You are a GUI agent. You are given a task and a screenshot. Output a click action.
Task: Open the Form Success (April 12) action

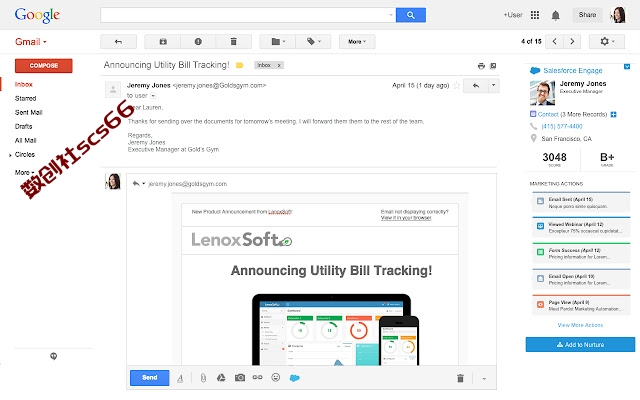coord(581,253)
